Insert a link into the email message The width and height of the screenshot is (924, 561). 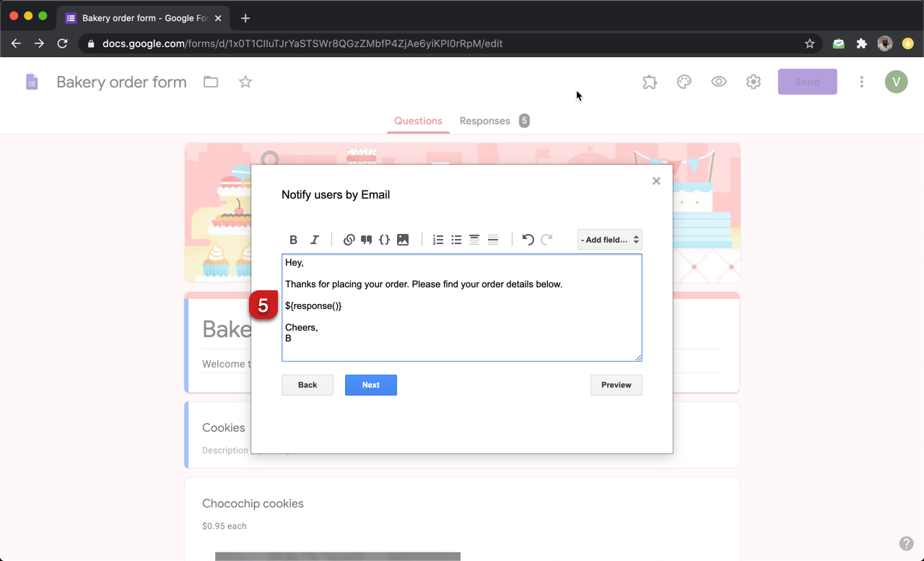click(x=349, y=239)
